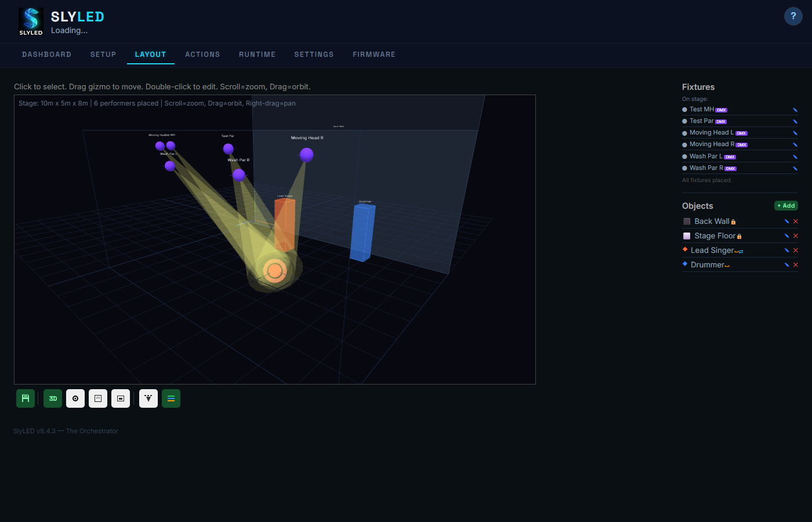Select Test MH in fixtures list
Image resolution: width=812 pixels, height=522 pixels.
point(702,110)
